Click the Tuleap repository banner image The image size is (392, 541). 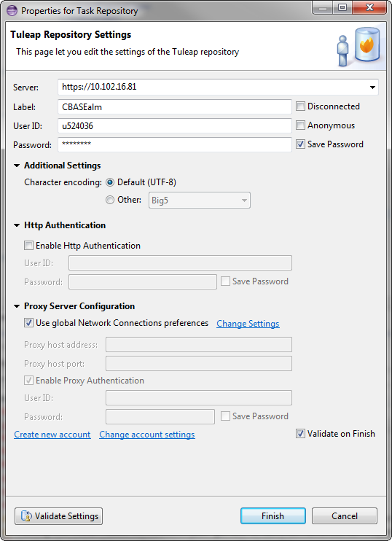point(358,47)
